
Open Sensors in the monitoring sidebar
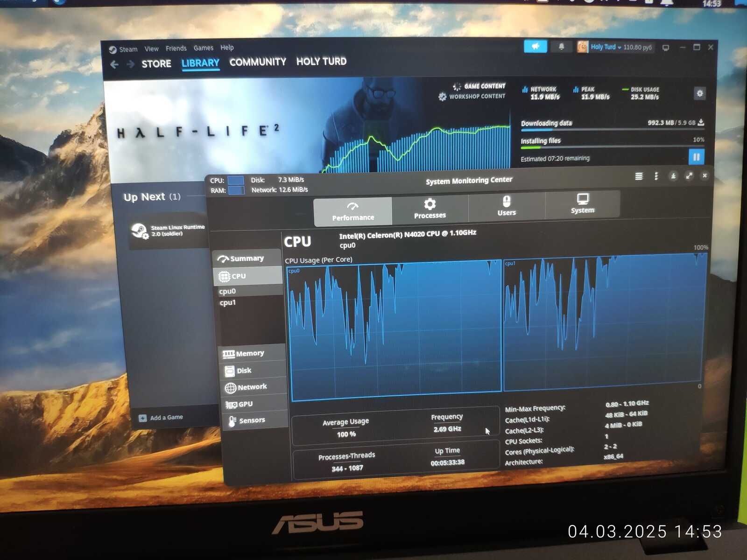pos(256,420)
